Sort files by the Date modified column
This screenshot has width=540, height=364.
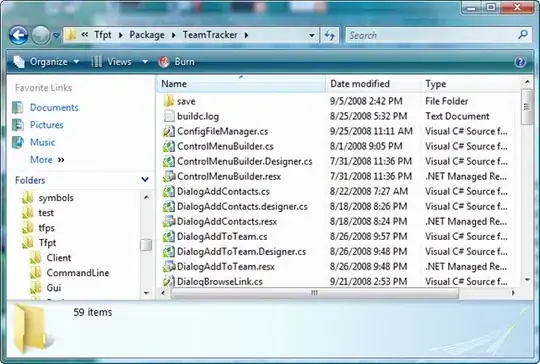click(373, 84)
